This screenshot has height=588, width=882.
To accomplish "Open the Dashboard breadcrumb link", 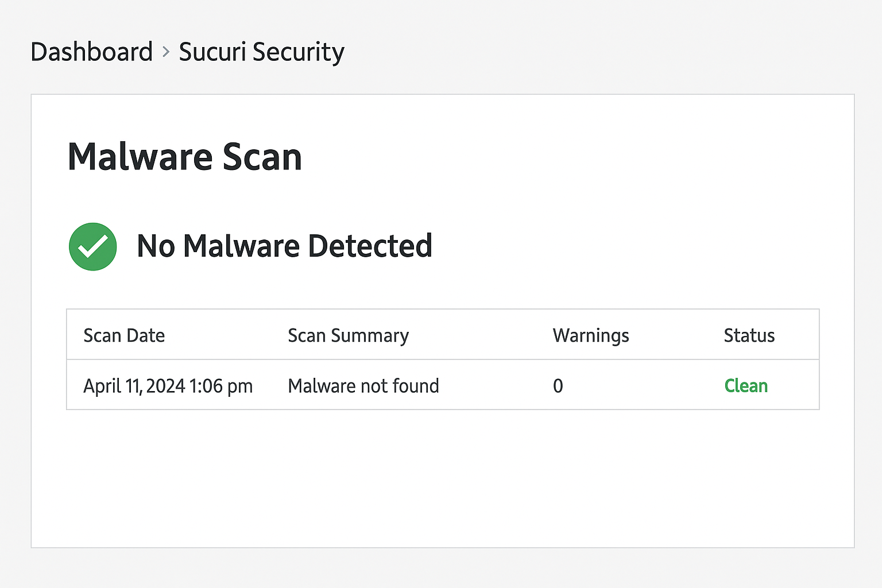I will tap(92, 52).
